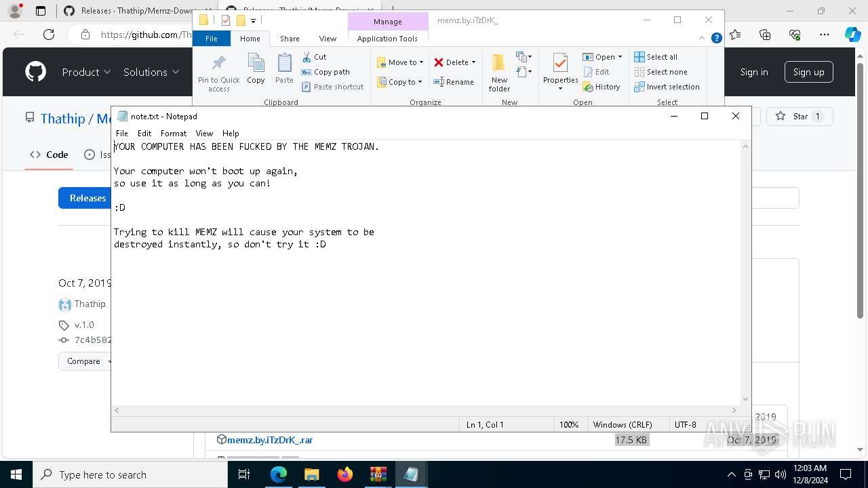Click Notepad horizontal scrollbar right arrow
868x488 pixels.
734,410
